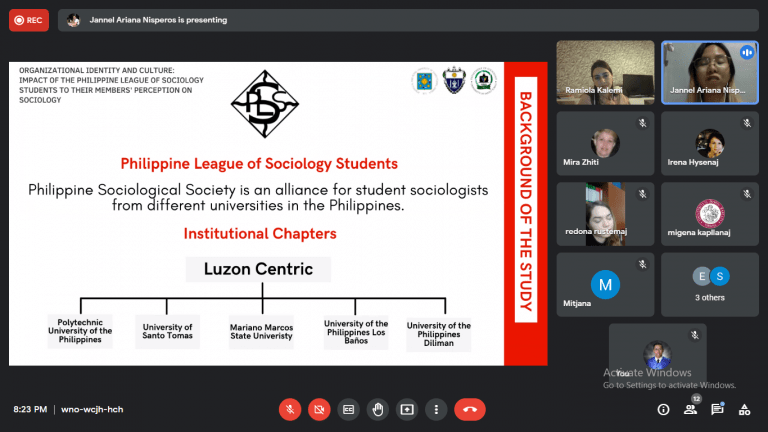Image resolution: width=768 pixels, height=432 pixels.
Task: Click the PLSS diamond logo on slide
Action: coord(265,104)
